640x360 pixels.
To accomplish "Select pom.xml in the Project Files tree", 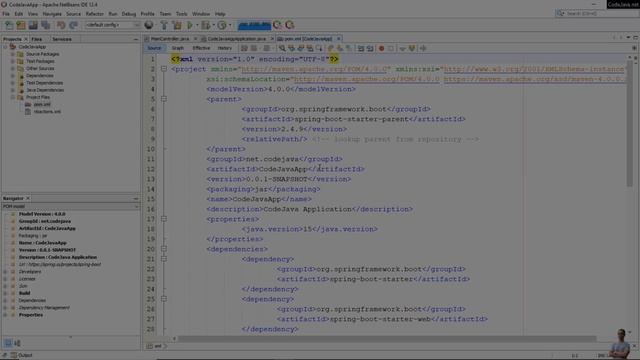I will tap(42, 104).
